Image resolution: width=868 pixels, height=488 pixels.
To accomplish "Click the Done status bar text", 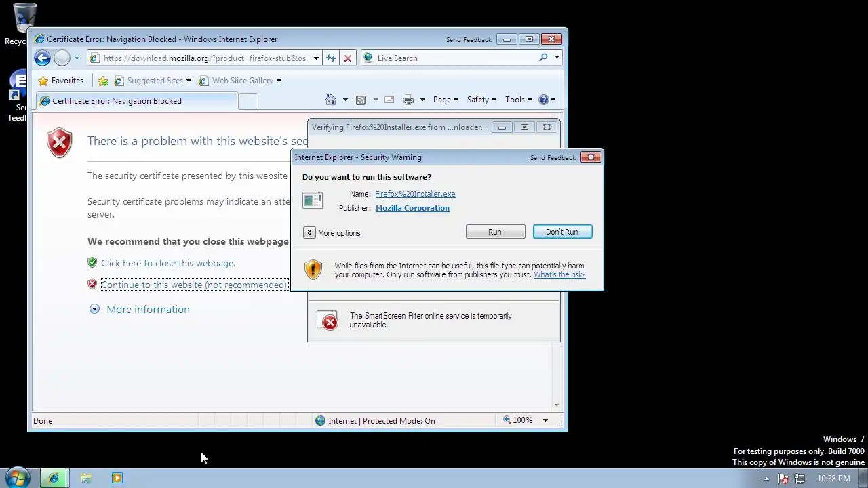I will pyautogui.click(x=43, y=421).
